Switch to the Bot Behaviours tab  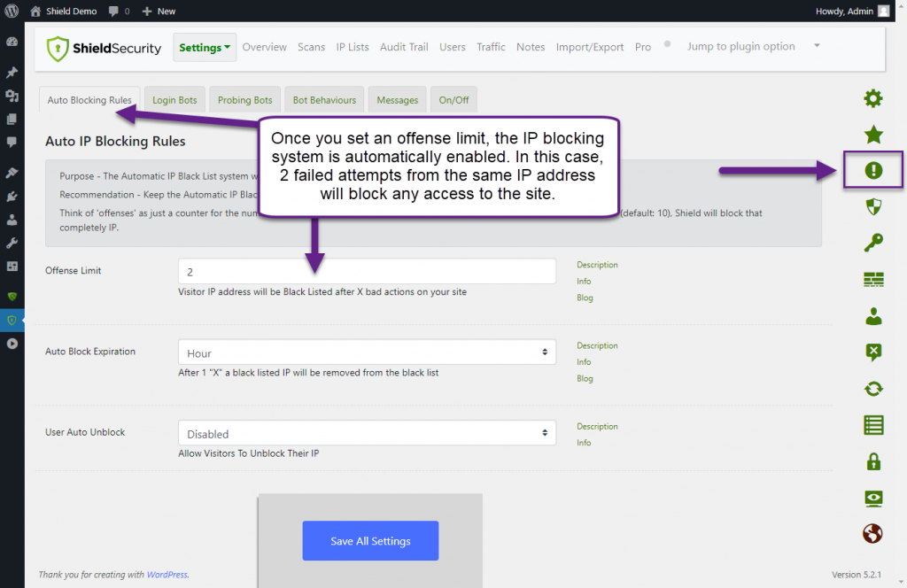(x=324, y=99)
